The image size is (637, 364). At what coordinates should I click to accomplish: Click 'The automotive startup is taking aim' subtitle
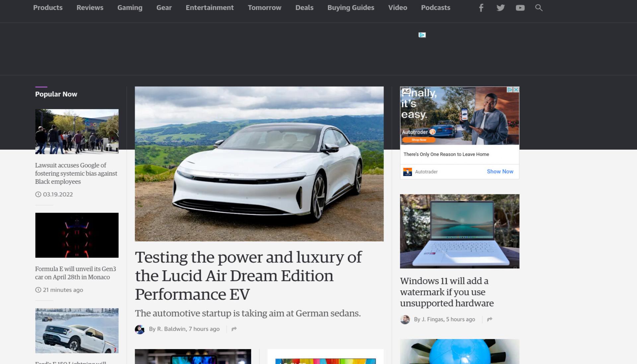point(248,313)
